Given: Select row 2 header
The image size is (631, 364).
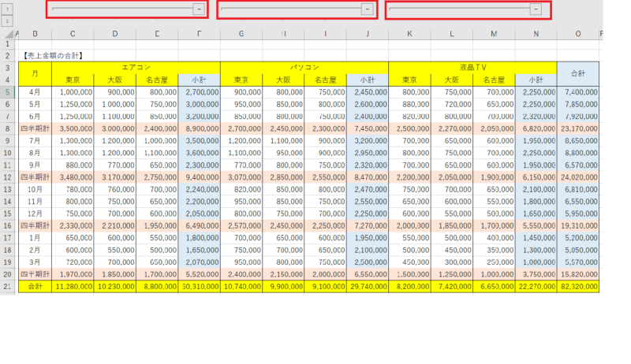Looking at the screenshot, I should 7,56.
